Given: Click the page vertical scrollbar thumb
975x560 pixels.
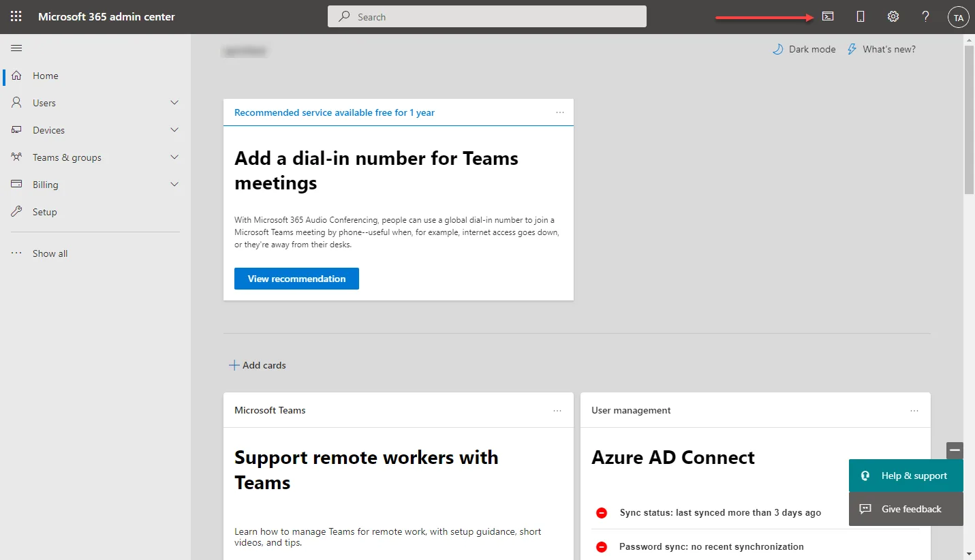Looking at the screenshot, I should pyautogui.click(x=969, y=120).
